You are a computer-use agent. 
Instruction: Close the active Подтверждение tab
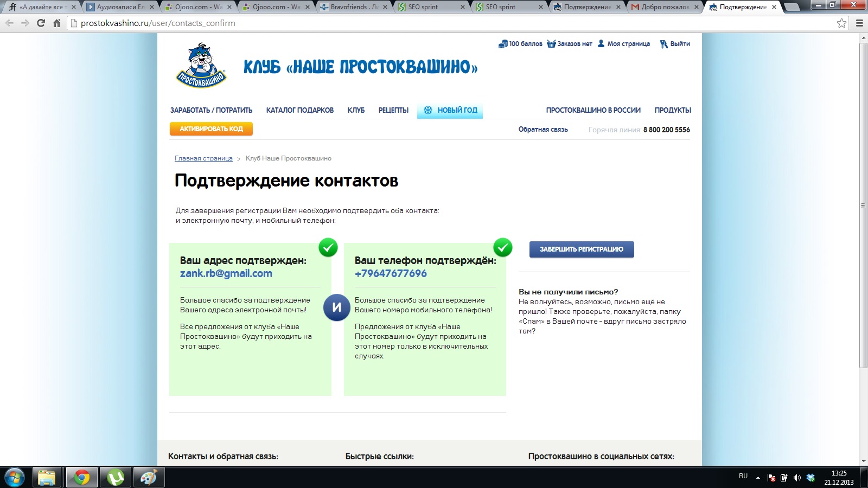coord(774,7)
